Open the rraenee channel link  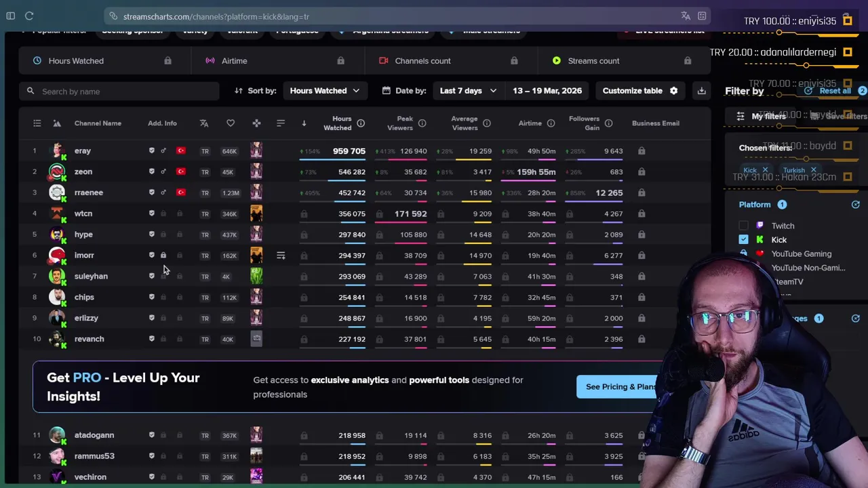click(89, 192)
